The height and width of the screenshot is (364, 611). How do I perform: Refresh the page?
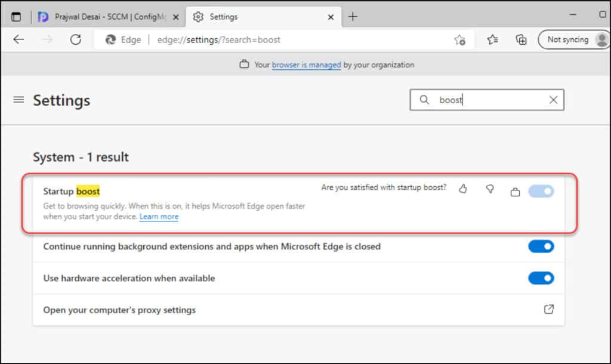(76, 39)
